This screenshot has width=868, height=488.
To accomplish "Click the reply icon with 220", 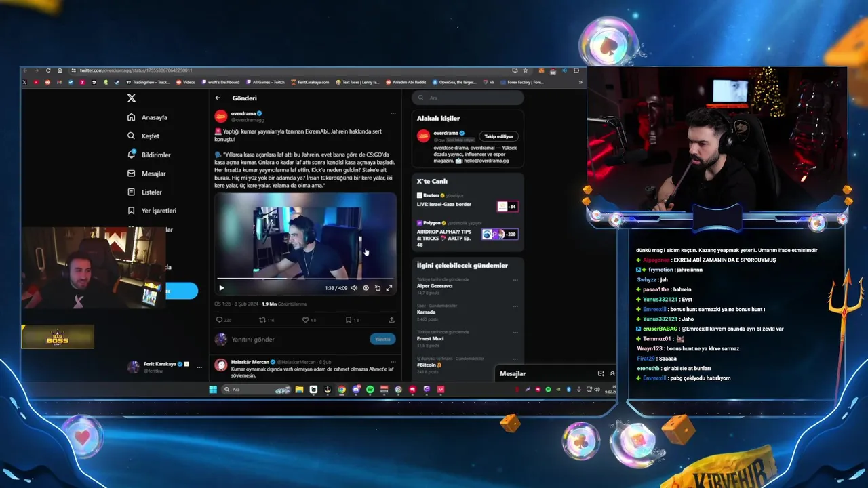I will (223, 320).
